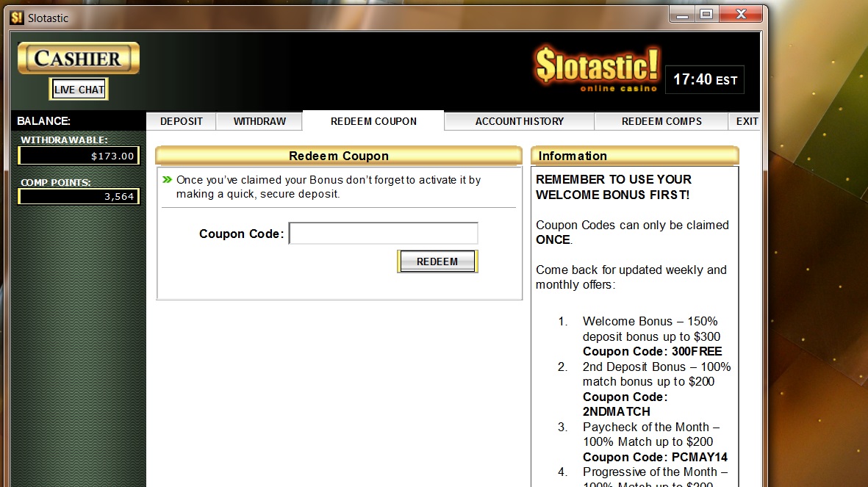Click the Welcome Bonus – 150% offer text
Image resolution: width=868 pixels, height=487 pixels.
[652, 329]
